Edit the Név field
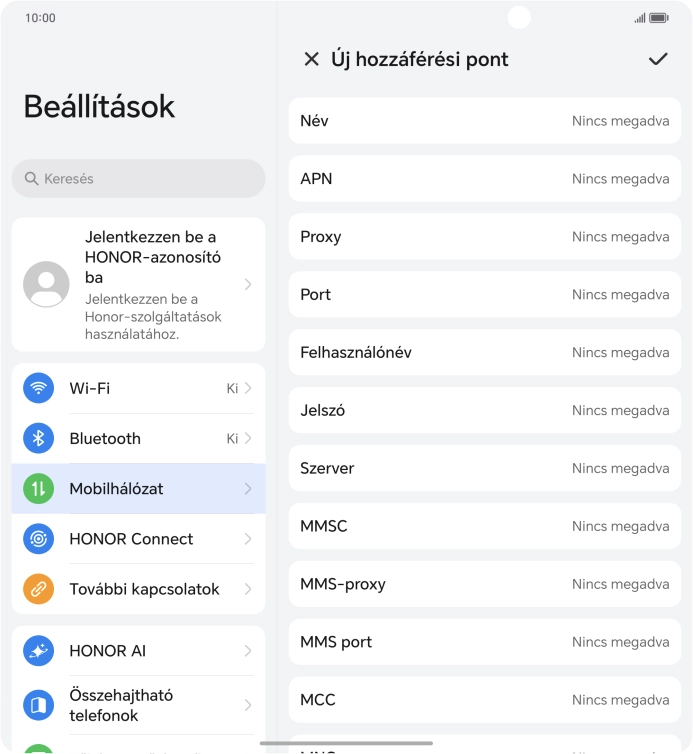Screen dimensions: 693x754 [x=484, y=121]
